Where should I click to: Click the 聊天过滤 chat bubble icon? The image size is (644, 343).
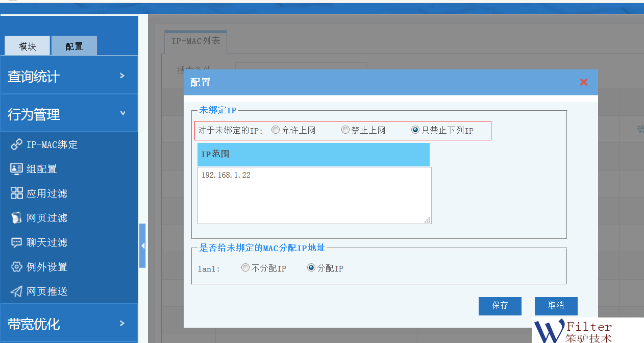(x=17, y=242)
